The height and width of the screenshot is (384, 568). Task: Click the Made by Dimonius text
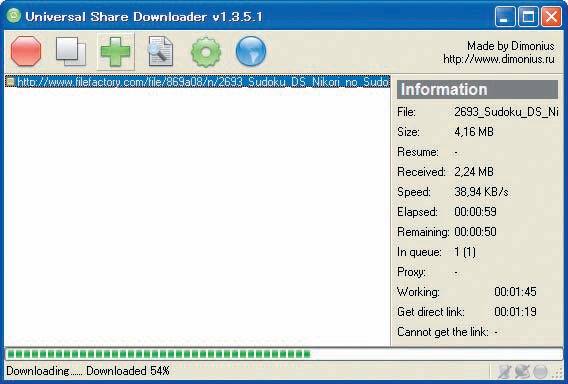pos(511,46)
